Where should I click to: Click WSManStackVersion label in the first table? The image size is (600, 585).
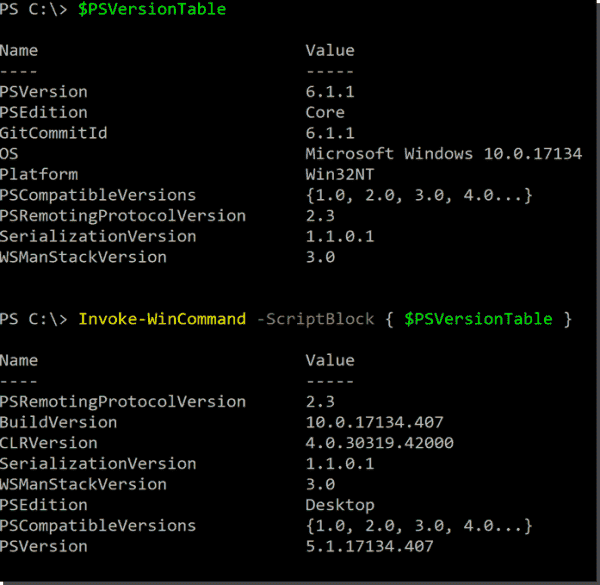[83, 257]
